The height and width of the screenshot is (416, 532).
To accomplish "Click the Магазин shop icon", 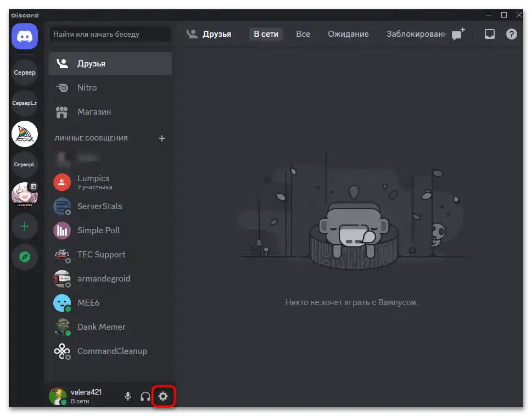I will (x=61, y=112).
